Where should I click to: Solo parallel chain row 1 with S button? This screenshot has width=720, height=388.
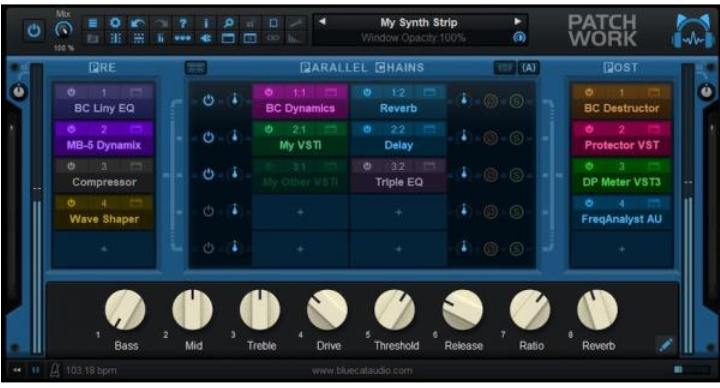click(517, 101)
